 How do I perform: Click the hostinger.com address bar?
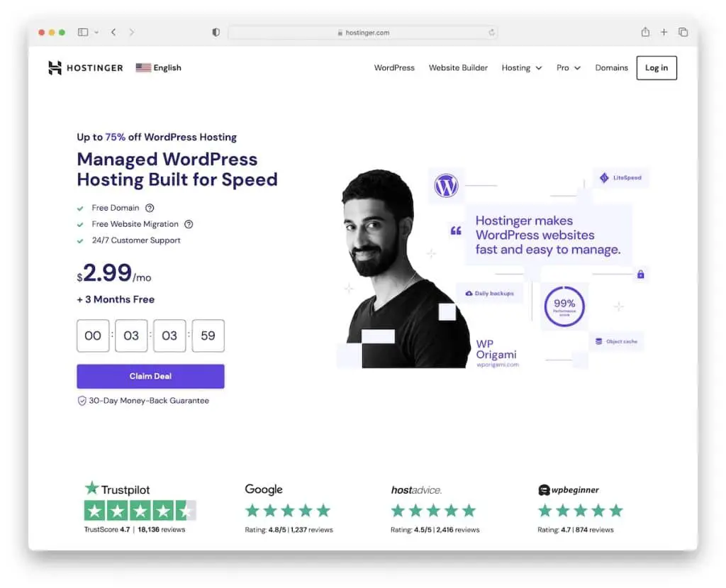point(362,33)
